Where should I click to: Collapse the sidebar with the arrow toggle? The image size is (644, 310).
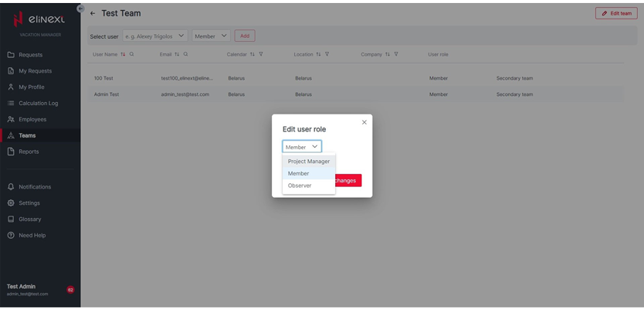pos(80,8)
